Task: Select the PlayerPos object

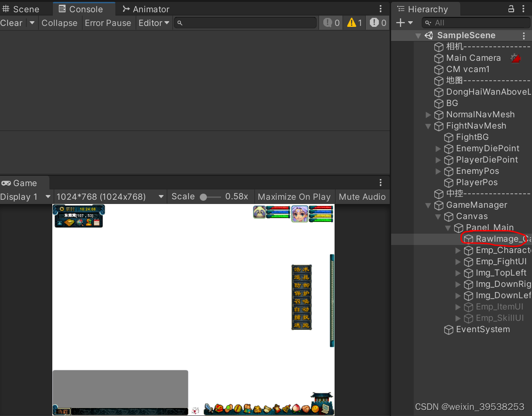Action: pos(471,182)
